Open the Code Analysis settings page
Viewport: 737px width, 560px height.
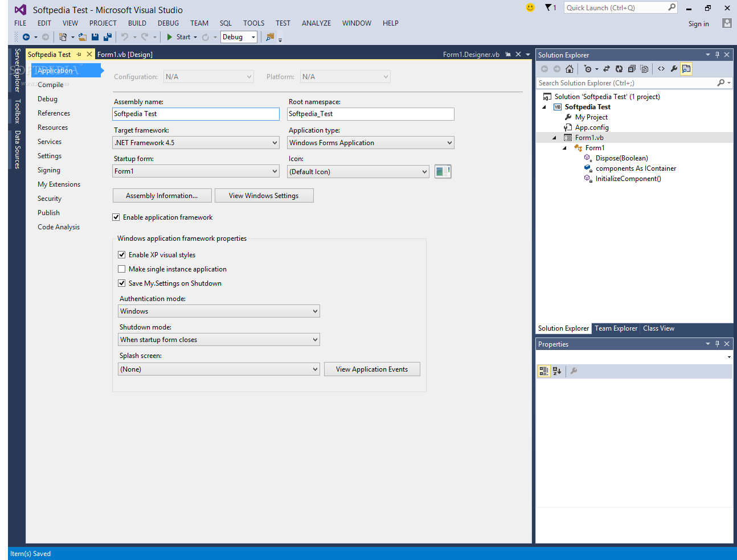59,227
